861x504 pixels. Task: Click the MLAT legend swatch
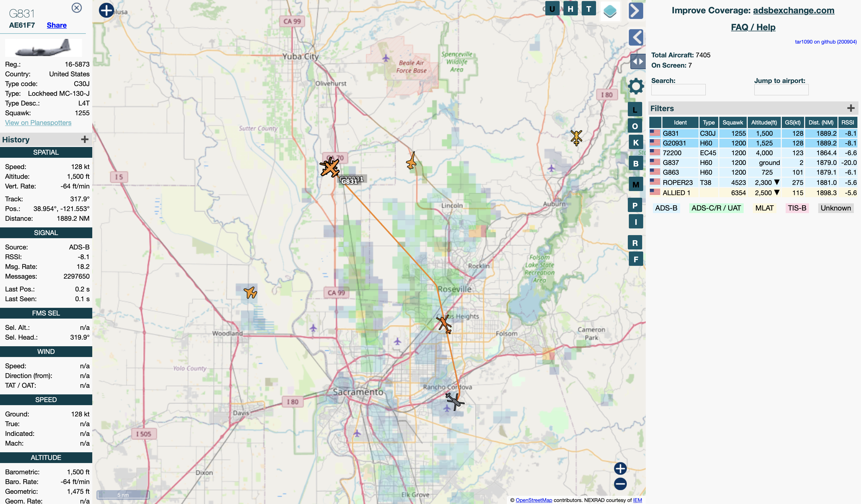764,208
